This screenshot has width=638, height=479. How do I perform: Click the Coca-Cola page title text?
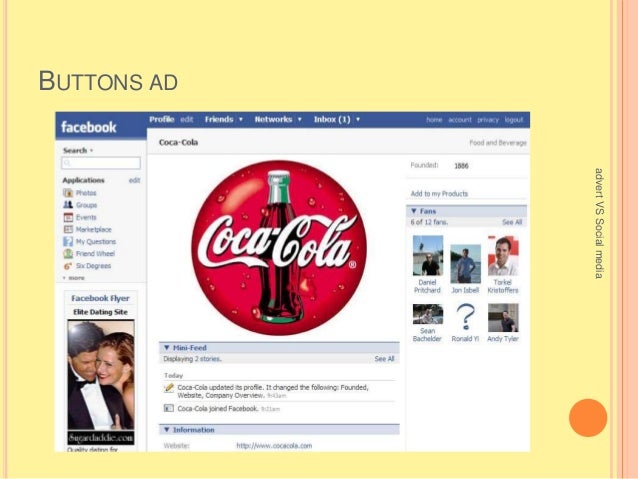pyautogui.click(x=179, y=142)
